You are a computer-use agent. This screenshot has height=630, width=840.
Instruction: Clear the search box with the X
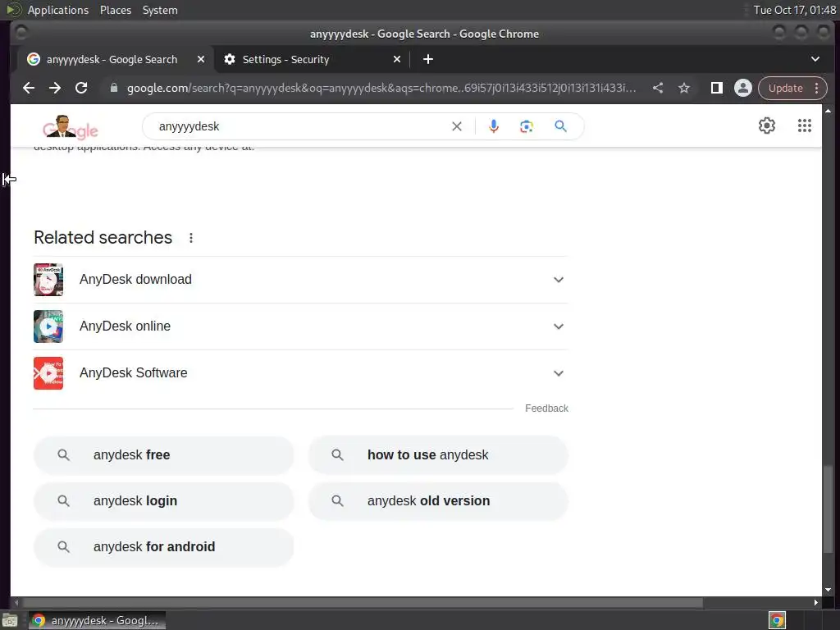tap(456, 126)
